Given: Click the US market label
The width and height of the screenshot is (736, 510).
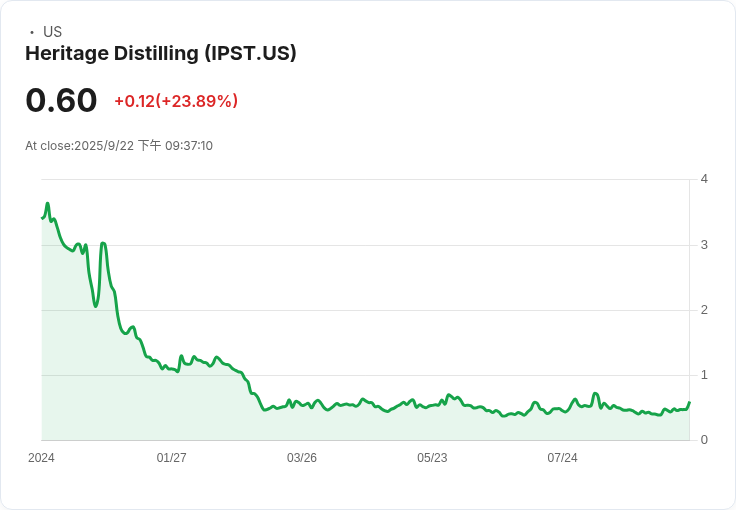Looking at the screenshot, I should (52, 32).
